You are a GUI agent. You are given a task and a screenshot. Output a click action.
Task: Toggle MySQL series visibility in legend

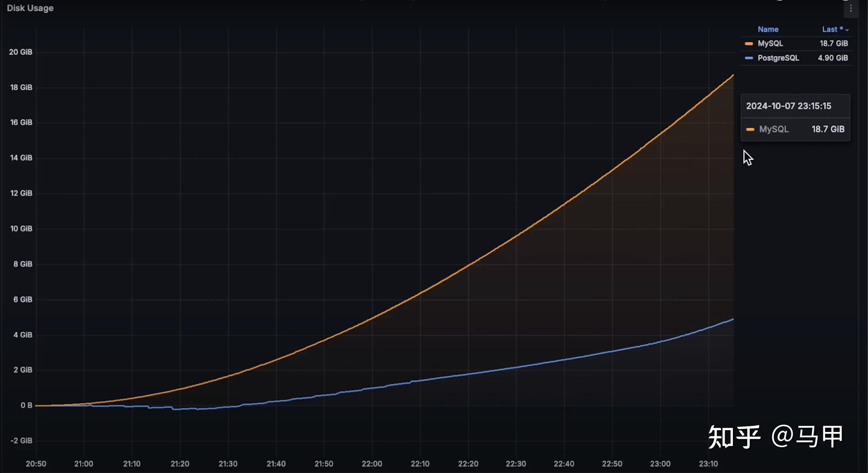(x=770, y=43)
